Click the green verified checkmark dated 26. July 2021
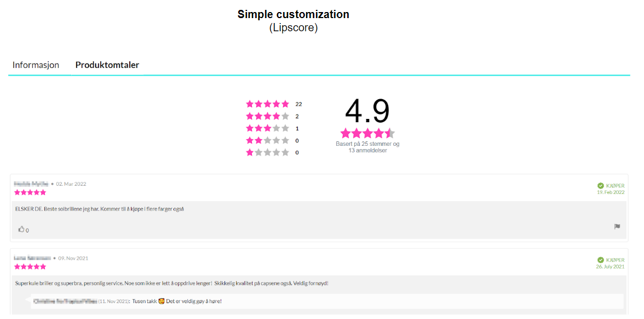The width and height of the screenshot is (644, 319). 601,260
